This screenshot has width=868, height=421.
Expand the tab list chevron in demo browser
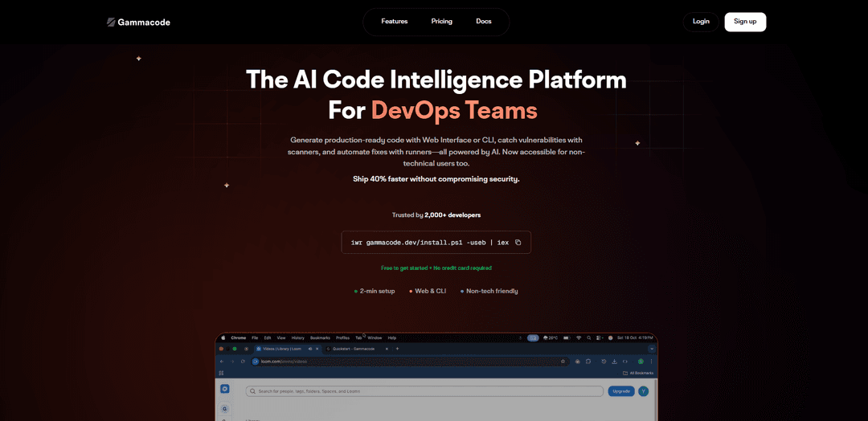pos(652,349)
